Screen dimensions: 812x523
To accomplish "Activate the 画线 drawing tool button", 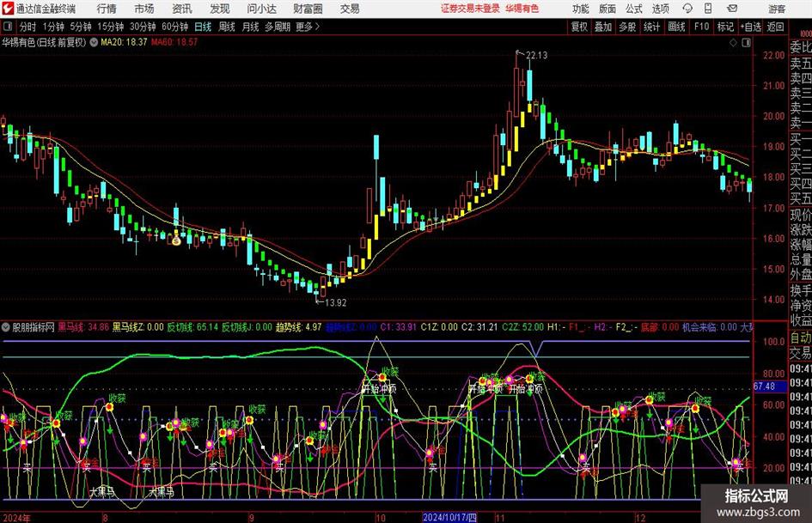I will pos(676,27).
